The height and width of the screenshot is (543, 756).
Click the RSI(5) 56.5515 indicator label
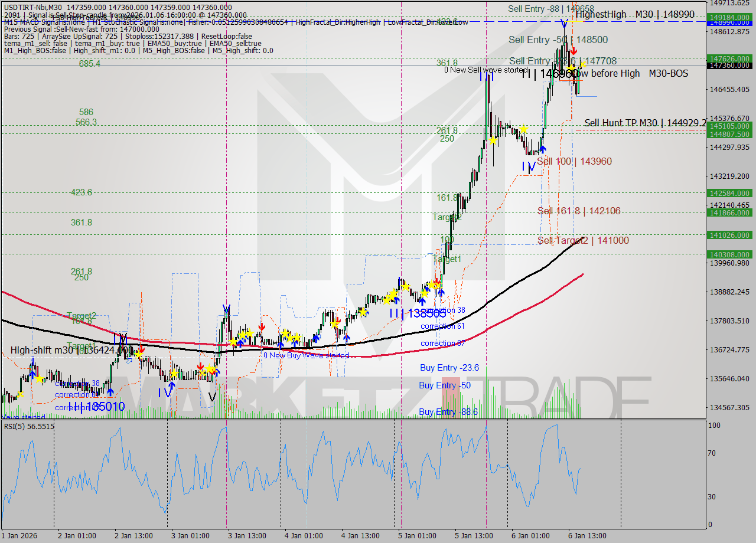coord(29,426)
